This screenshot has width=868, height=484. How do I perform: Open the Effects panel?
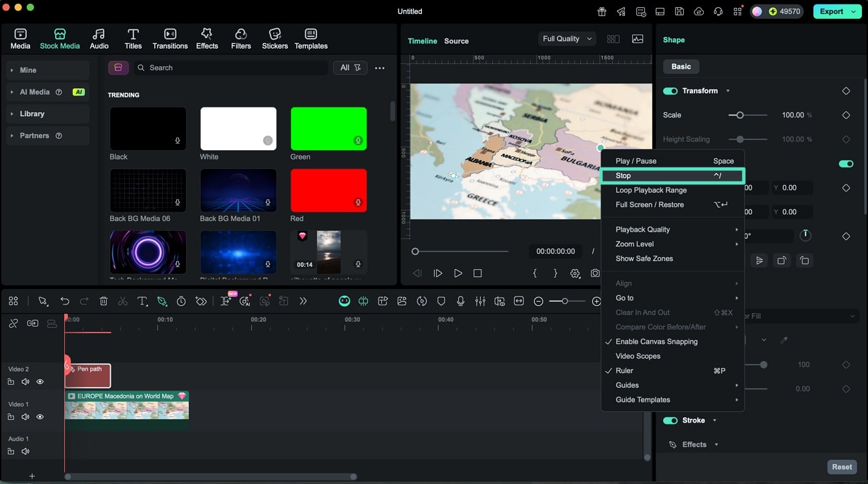click(207, 39)
